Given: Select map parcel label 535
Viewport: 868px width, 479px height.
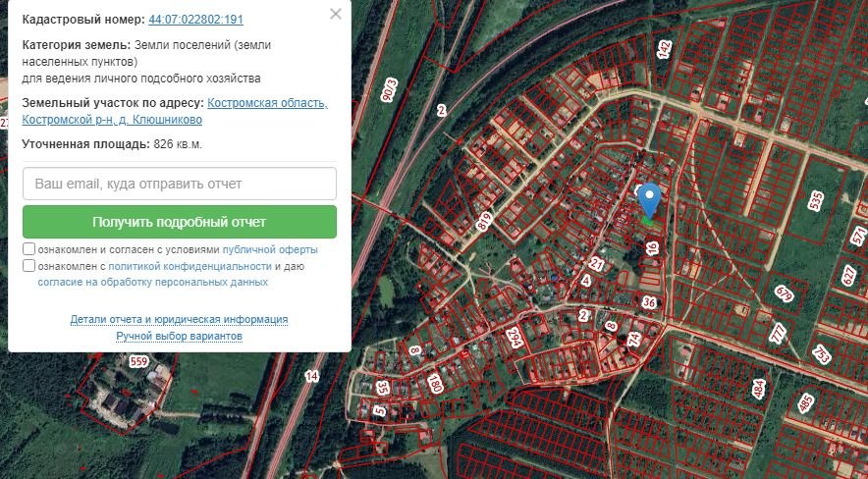Looking at the screenshot, I should [815, 201].
